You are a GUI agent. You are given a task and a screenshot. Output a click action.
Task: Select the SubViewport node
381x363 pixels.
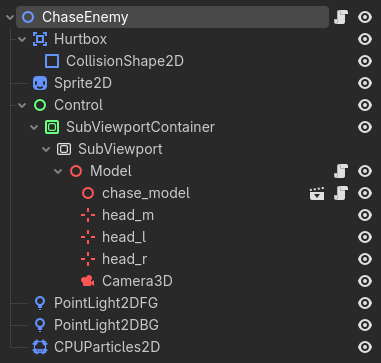tap(120, 149)
